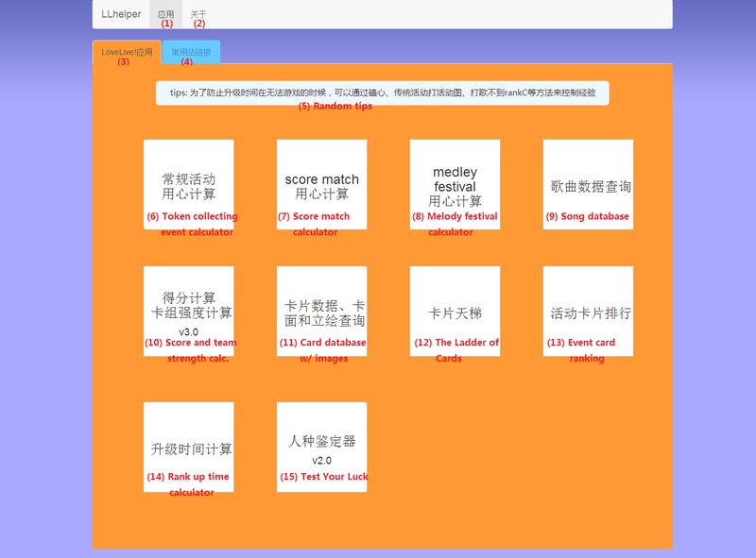Open the 活动卡片排行 event card ranking tile

(588, 312)
